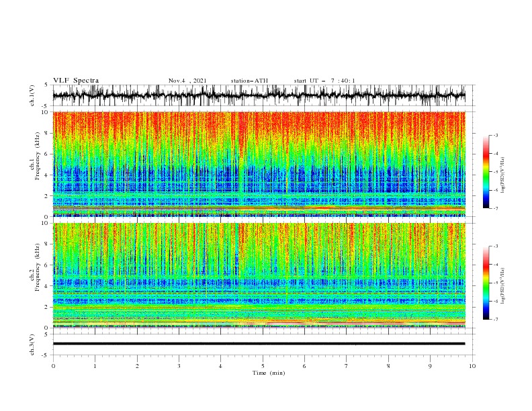Click the time axis tick label "4"

220,366
